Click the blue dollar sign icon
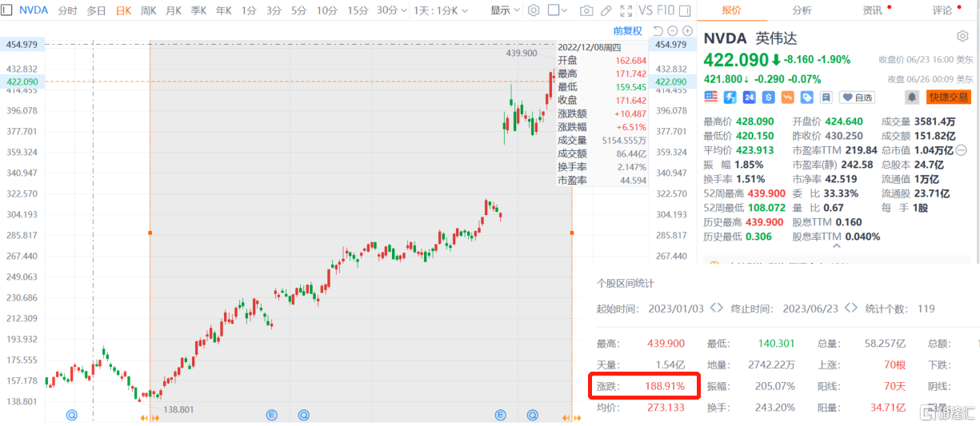 coord(769,97)
